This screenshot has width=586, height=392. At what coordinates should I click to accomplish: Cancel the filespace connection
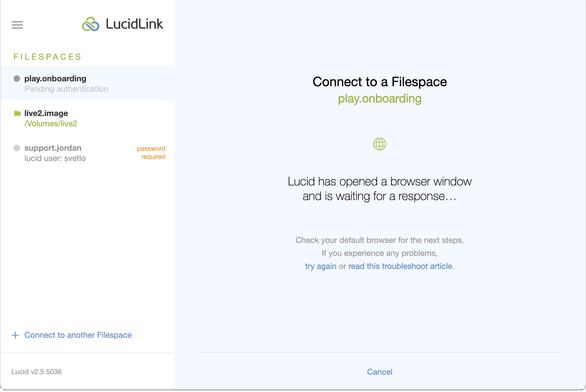[x=380, y=372]
